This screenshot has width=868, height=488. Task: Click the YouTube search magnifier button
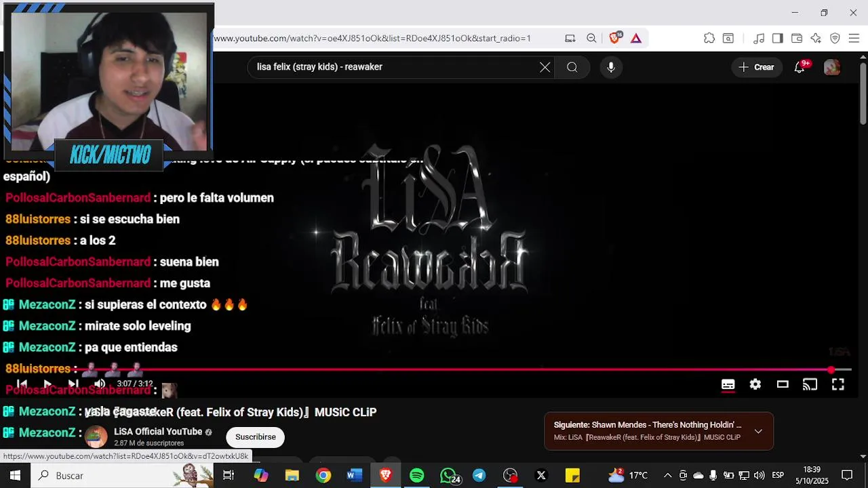572,67
